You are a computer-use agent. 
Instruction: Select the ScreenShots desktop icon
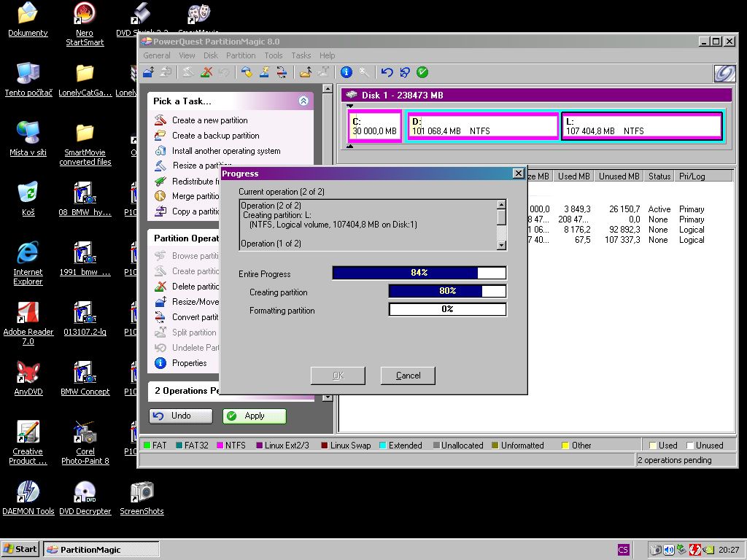pyautogui.click(x=142, y=497)
